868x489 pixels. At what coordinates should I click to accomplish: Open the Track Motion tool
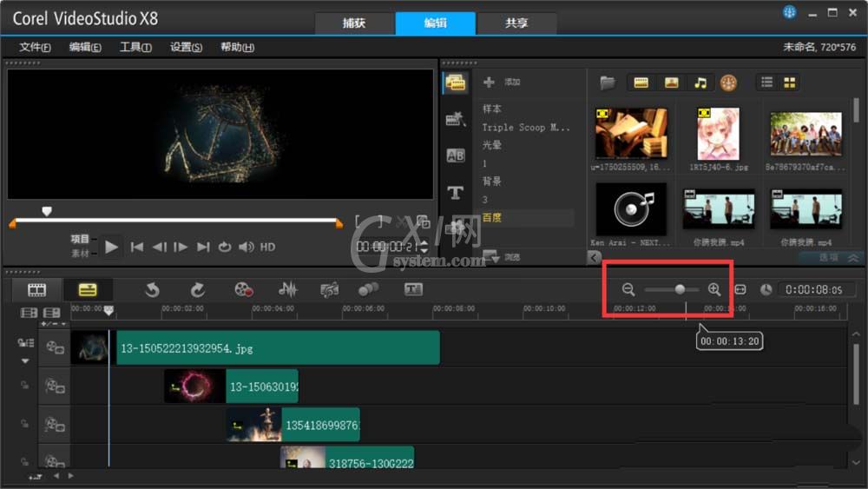tap(368, 289)
